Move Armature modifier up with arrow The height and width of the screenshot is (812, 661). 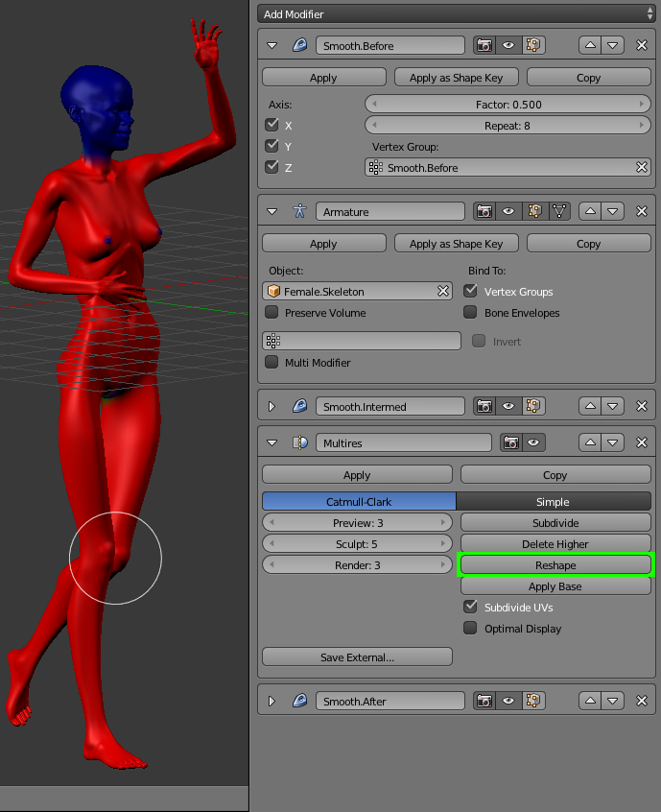tap(591, 212)
